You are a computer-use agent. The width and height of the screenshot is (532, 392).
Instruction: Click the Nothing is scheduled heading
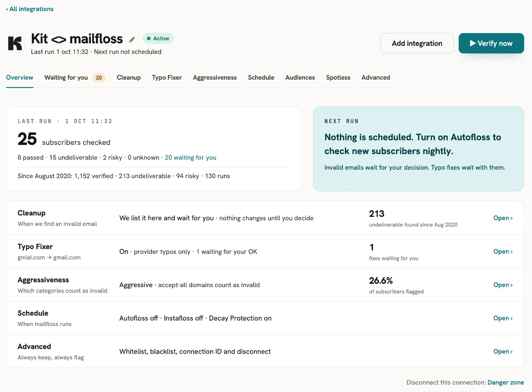[413, 144]
